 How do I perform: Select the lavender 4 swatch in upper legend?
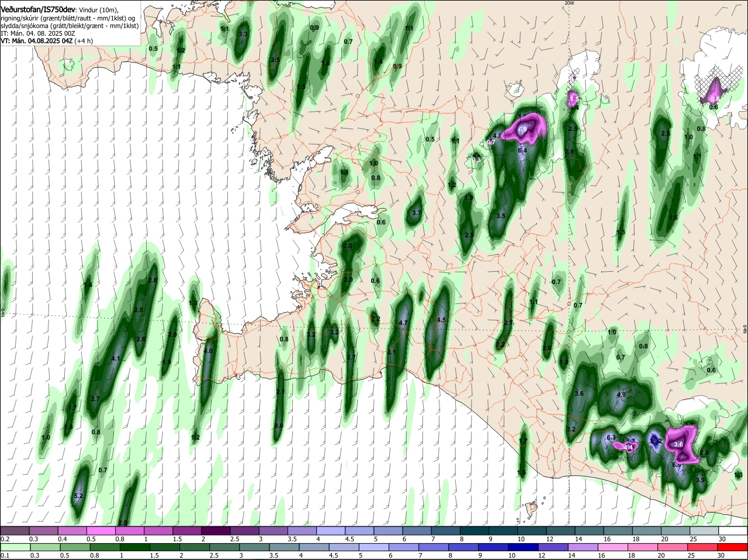[x=331, y=530]
